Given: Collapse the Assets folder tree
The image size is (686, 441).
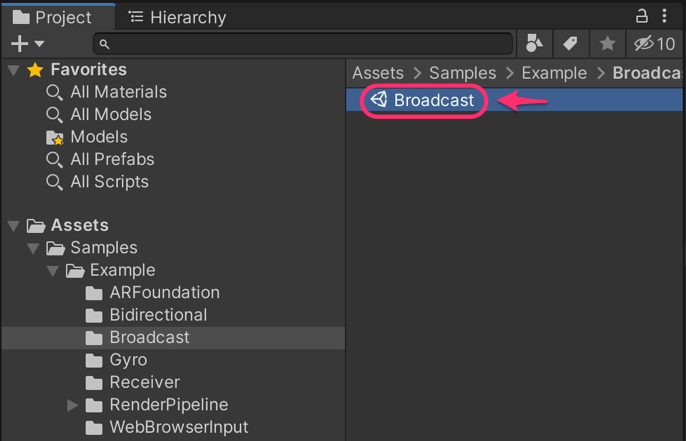Looking at the screenshot, I should pos(14,226).
